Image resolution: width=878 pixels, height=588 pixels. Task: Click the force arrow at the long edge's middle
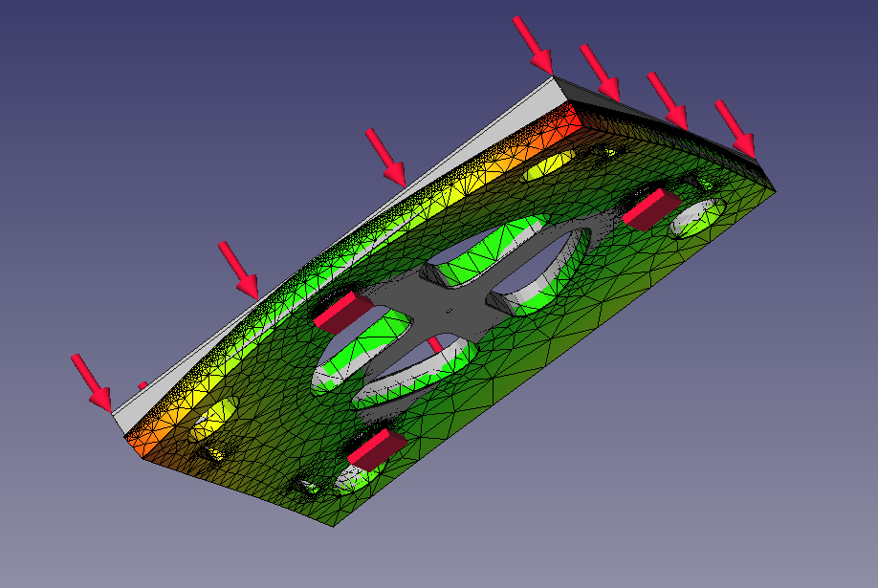coord(386,157)
